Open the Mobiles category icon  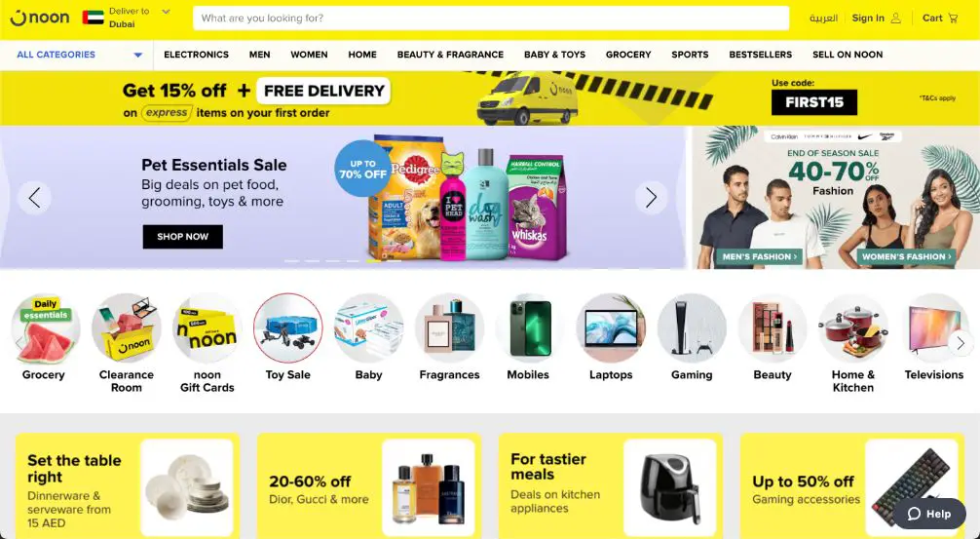tap(529, 328)
